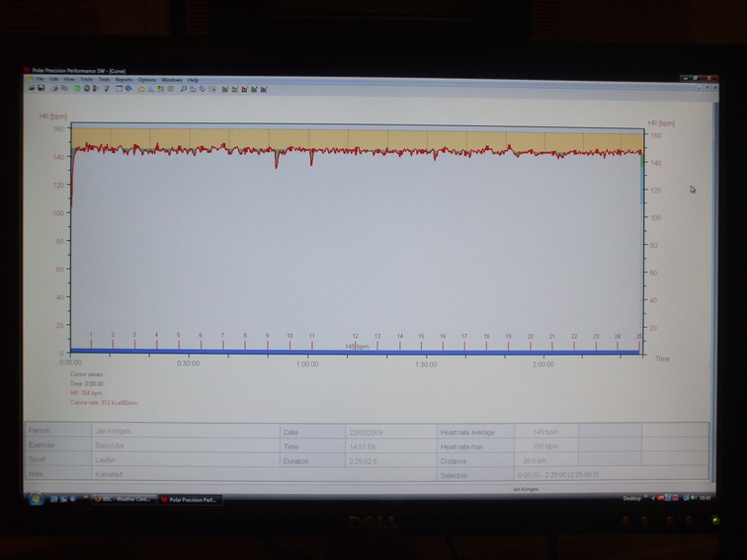Screen dimensions: 747x560
Task: Click the Person field 'Jan Kringels'
Action: point(114,431)
